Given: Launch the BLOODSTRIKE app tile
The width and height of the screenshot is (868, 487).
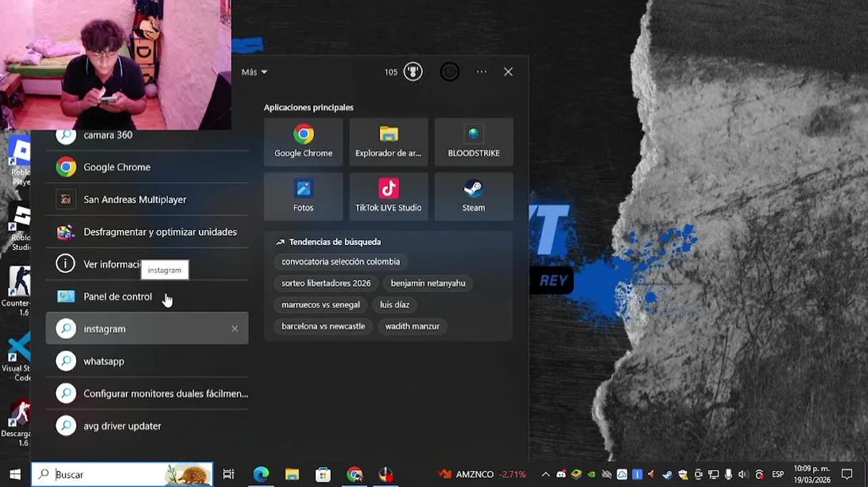Looking at the screenshot, I should (x=473, y=142).
